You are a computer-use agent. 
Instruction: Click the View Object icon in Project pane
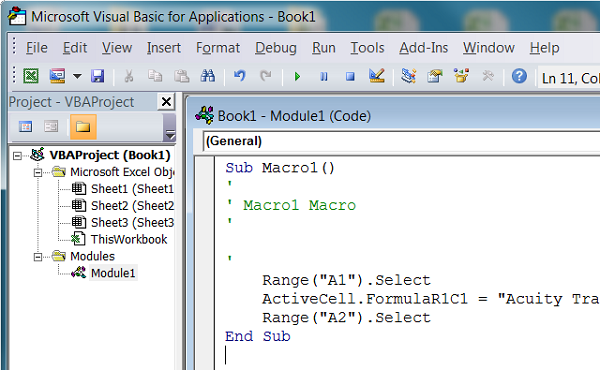51,127
